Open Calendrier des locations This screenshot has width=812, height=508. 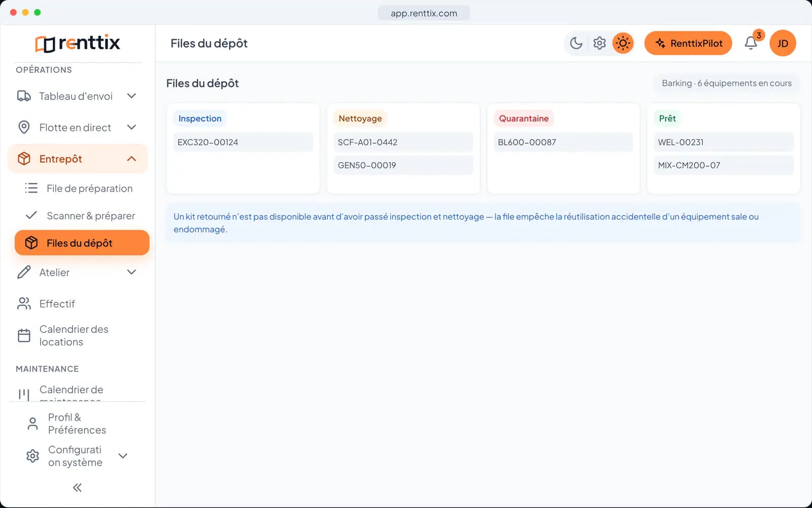78,336
